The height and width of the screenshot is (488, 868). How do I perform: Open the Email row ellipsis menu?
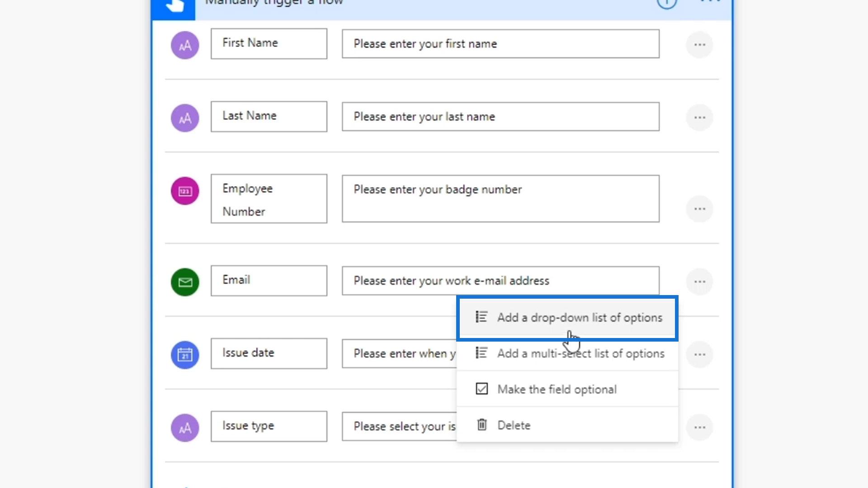699,282
